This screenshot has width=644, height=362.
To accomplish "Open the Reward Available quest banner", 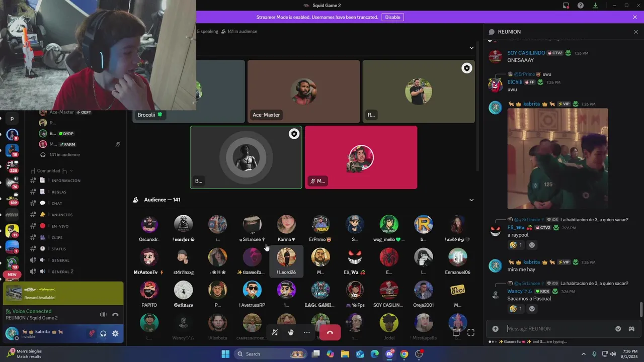I will (x=63, y=294).
